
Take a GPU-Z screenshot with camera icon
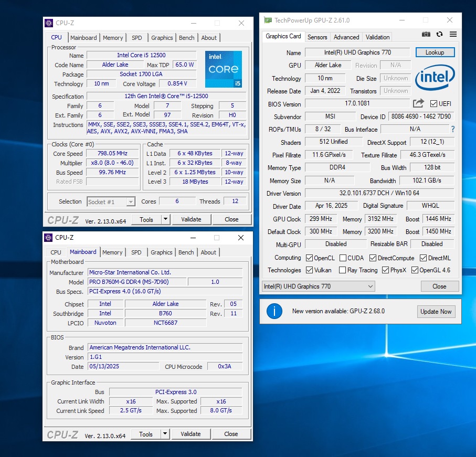pyautogui.click(x=426, y=34)
